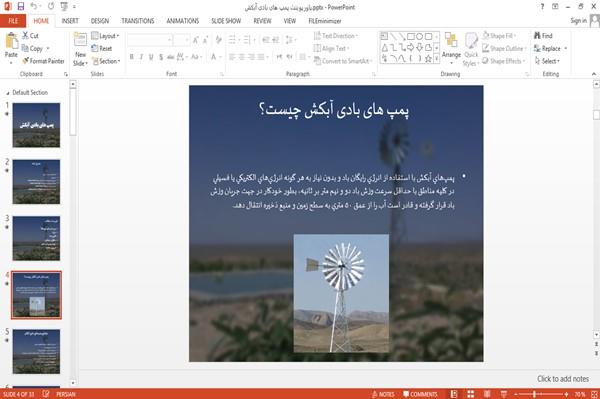Open the Layout dropdown
Screen dimensions: 600x399
pyautogui.click(x=106, y=36)
